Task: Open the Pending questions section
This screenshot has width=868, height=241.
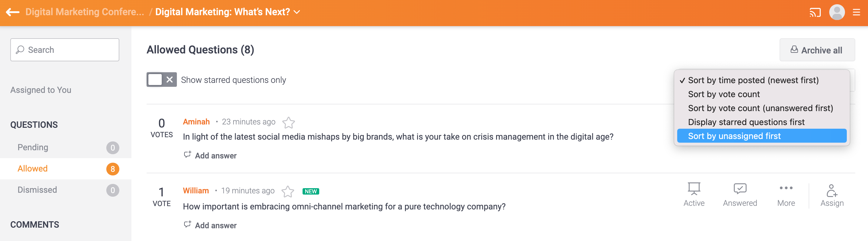Action: 33,148
